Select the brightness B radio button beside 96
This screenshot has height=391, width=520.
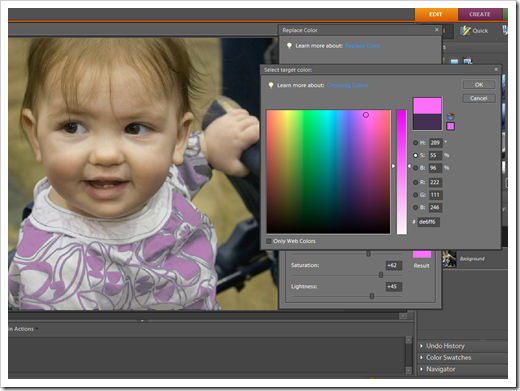(415, 168)
